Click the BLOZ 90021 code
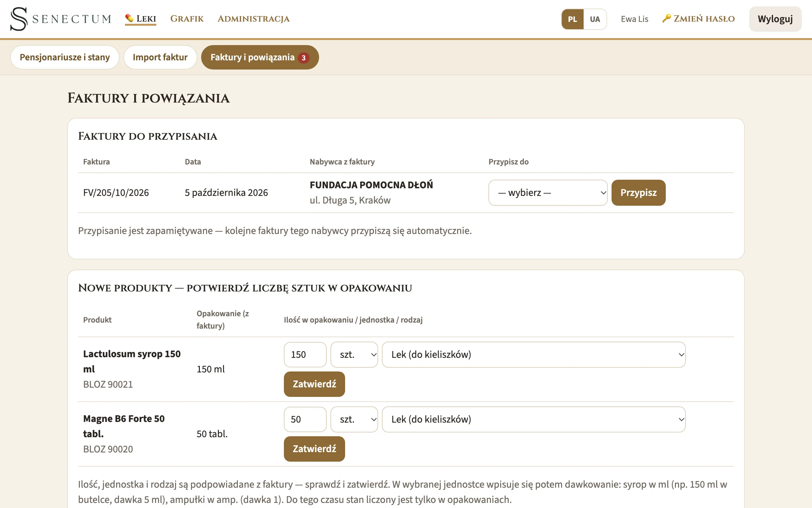The width and height of the screenshot is (812, 508). point(108,384)
